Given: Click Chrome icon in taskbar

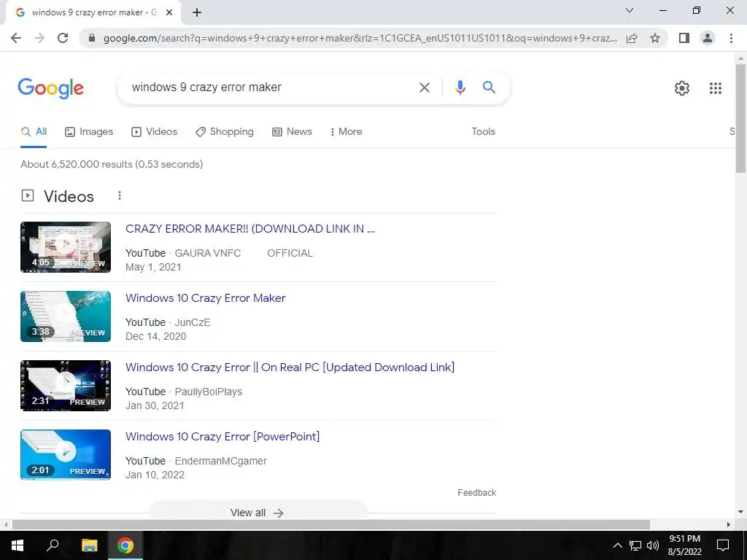Looking at the screenshot, I should click(x=125, y=545).
